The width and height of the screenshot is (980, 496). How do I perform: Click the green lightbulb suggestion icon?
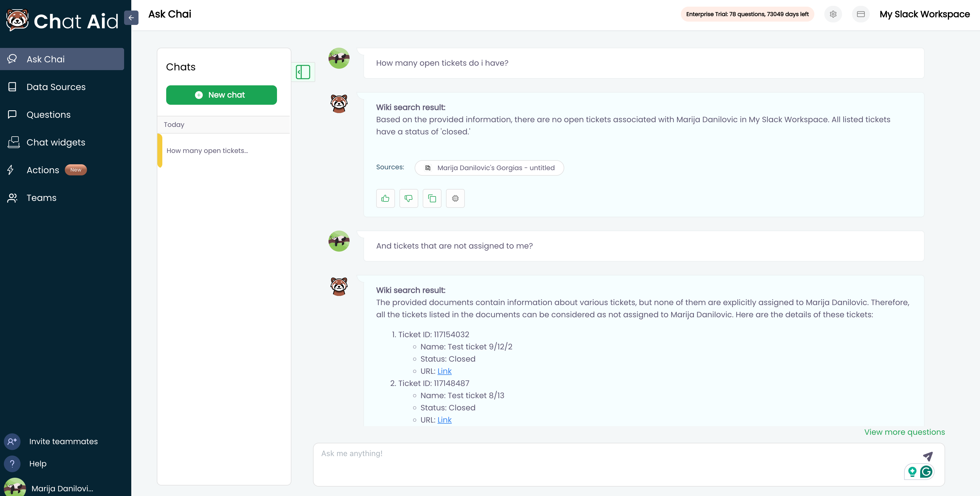(x=912, y=472)
